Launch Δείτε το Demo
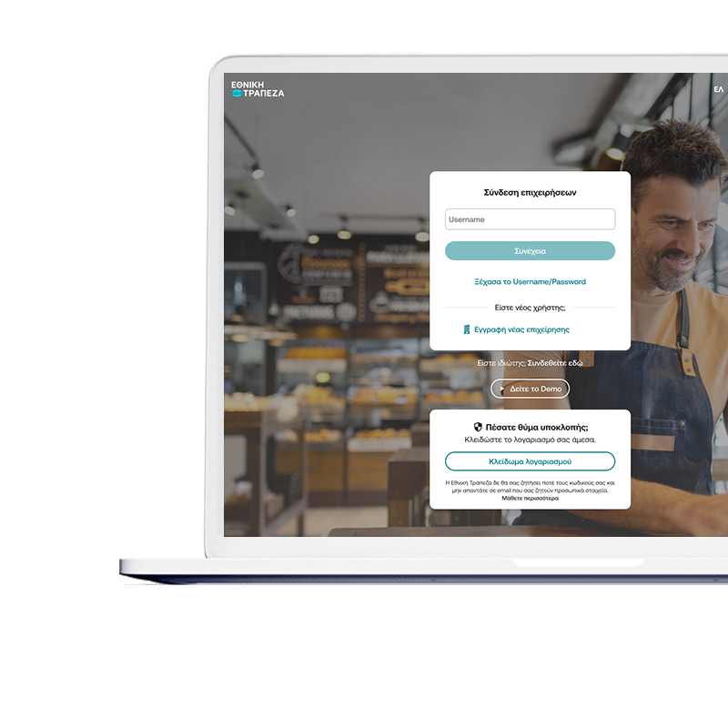Screen dimensions: 728x728 [535, 389]
